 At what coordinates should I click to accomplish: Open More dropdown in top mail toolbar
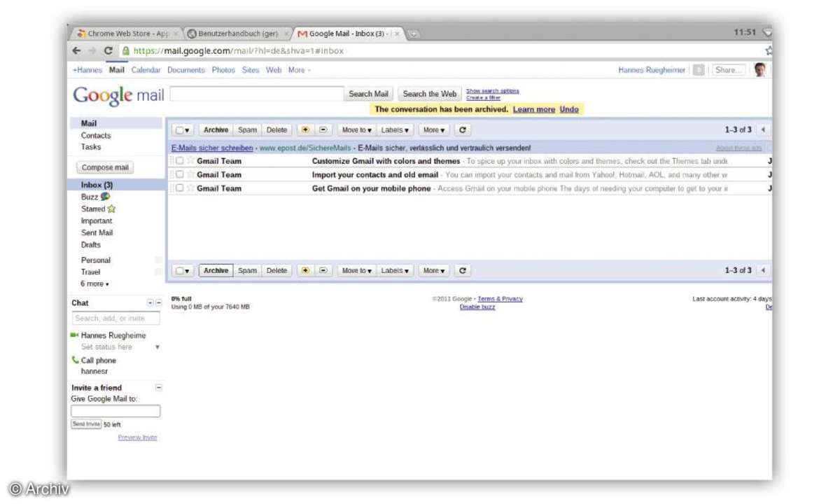pyautogui.click(x=435, y=130)
